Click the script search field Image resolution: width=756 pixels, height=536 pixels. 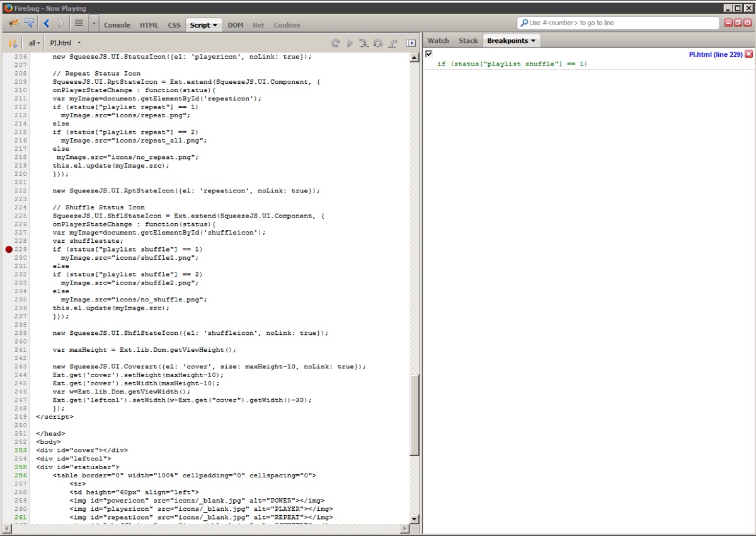[x=618, y=23]
